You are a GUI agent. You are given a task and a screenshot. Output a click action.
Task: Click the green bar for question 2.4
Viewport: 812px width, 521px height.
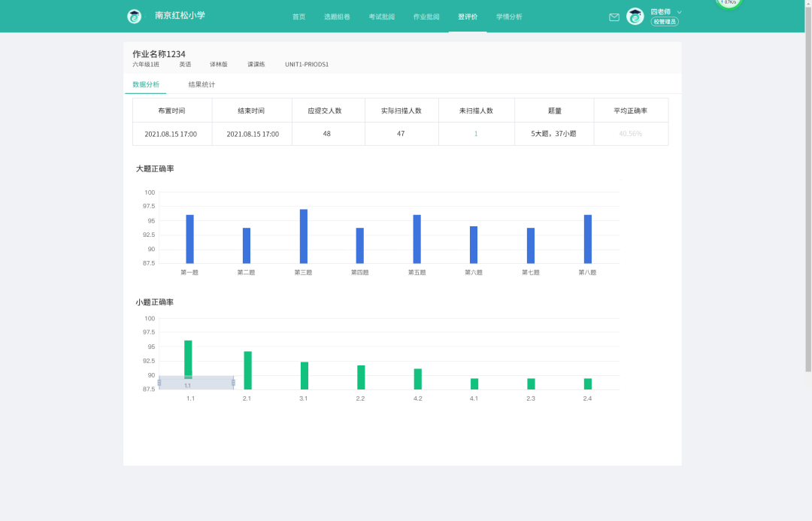pos(588,383)
